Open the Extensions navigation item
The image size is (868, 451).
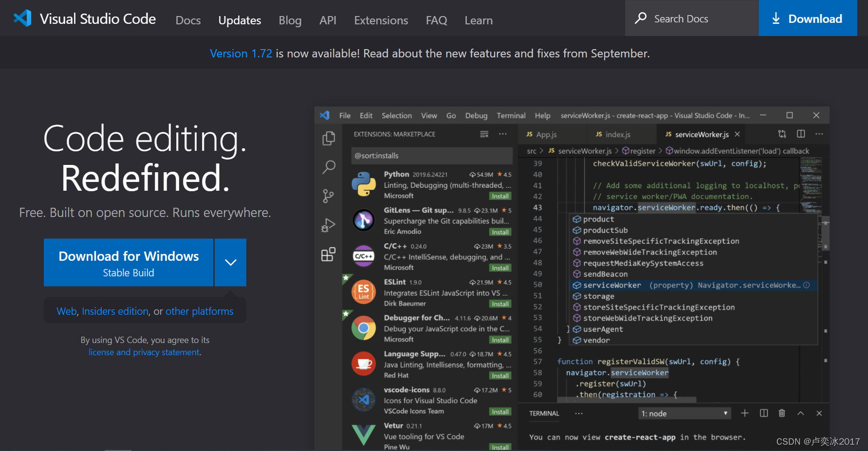click(381, 20)
